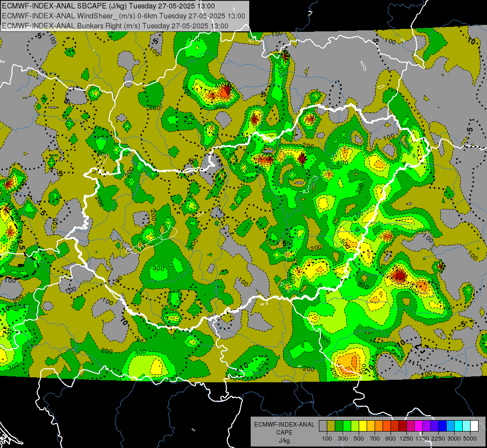
Task: Click the purple swatch right of 1750
Action: [426, 426]
